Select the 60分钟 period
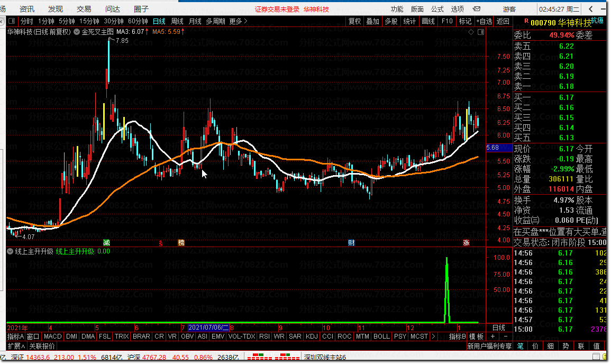 (x=138, y=21)
